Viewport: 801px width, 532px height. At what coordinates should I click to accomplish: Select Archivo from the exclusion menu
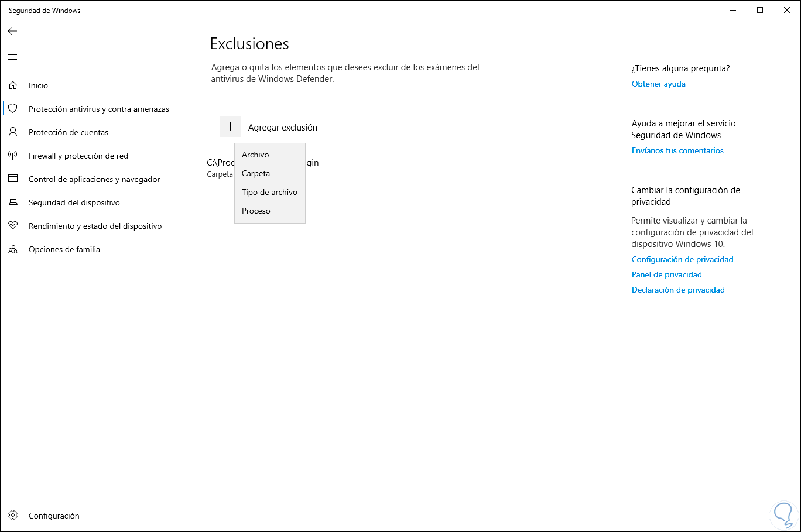269,155
